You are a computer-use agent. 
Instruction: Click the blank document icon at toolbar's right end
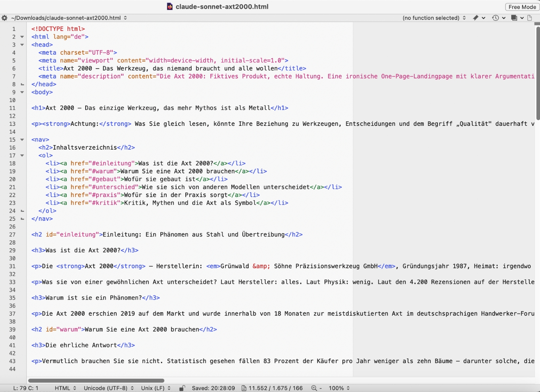(530, 18)
